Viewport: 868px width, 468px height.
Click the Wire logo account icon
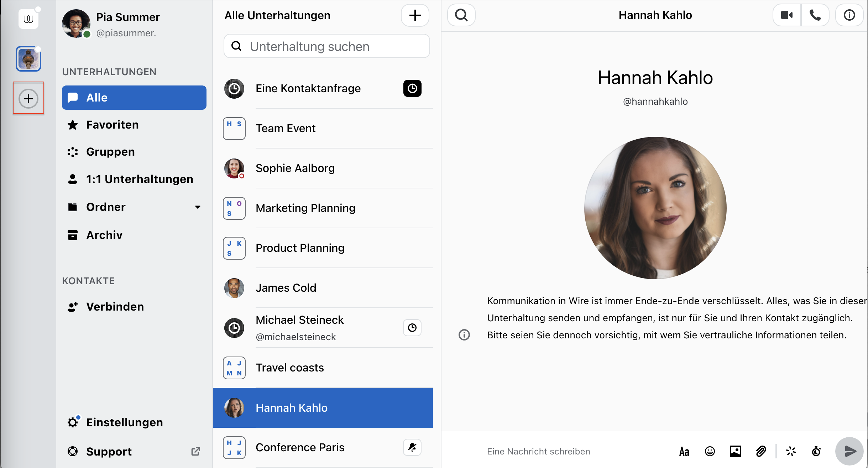[x=28, y=19]
